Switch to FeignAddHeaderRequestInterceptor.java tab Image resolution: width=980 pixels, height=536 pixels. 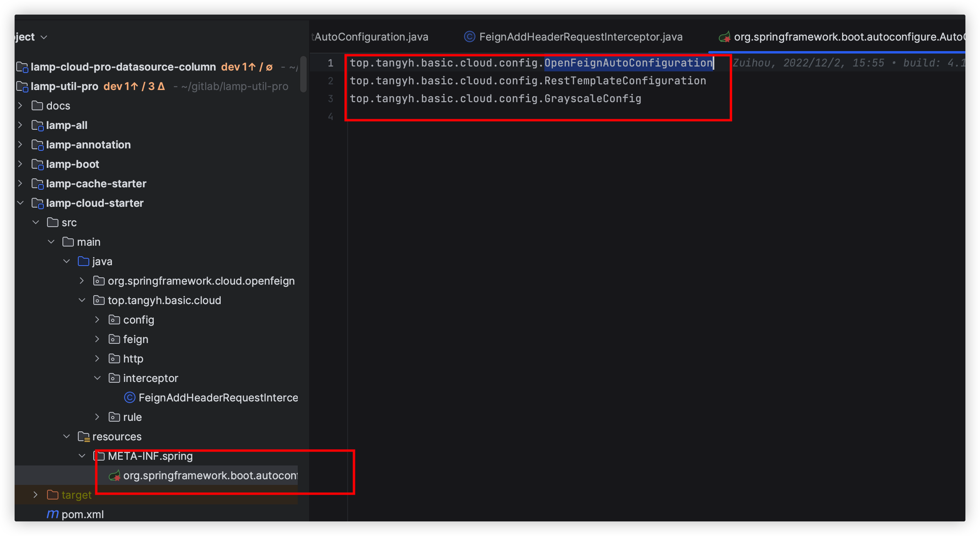click(x=580, y=37)
